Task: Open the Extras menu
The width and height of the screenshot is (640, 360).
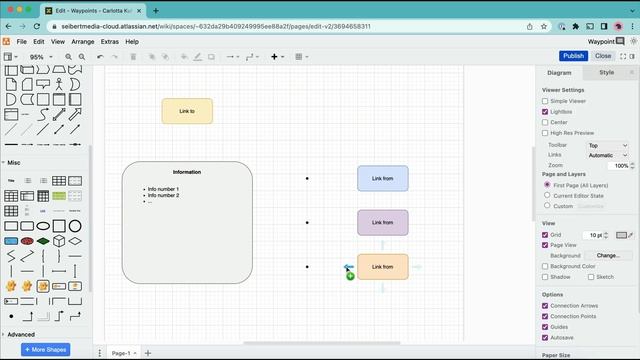Action: coord(110,42)
